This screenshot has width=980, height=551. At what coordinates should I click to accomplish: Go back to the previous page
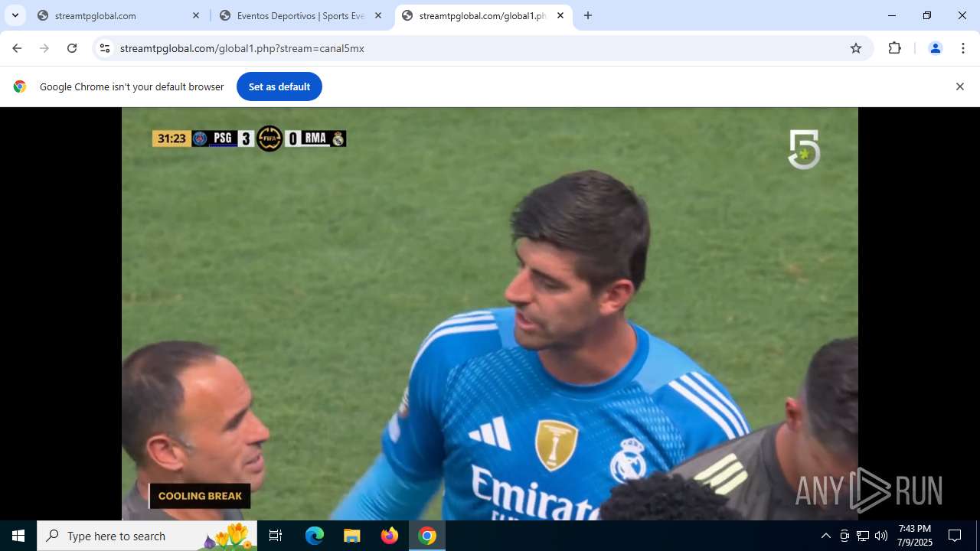tap(17, 48)
